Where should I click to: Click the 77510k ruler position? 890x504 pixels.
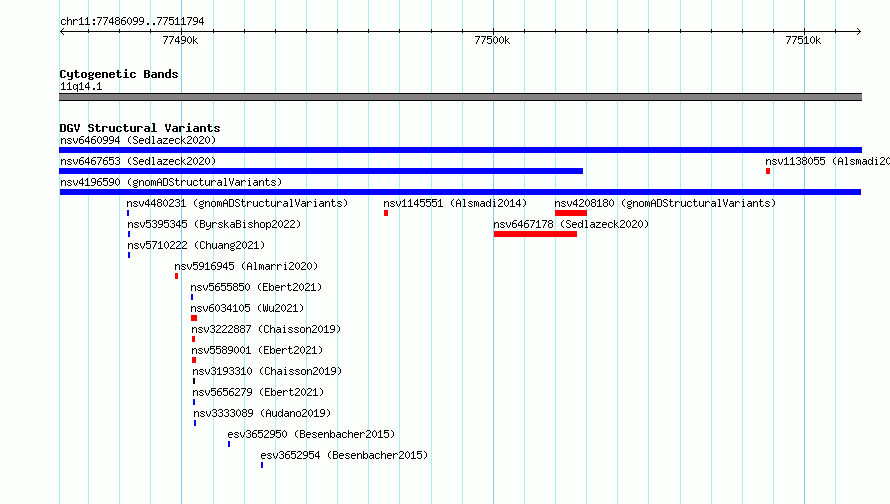(x=803, y=40)
